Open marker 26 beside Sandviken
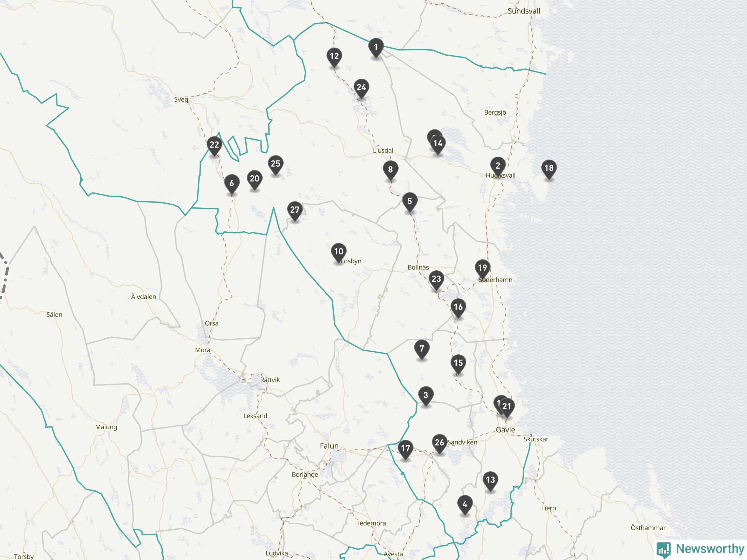The height and width of the screenshot is (560, 747). (x=439, y=442)
